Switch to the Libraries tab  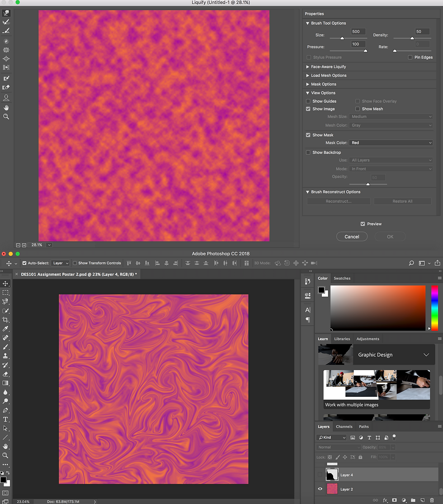342,339
